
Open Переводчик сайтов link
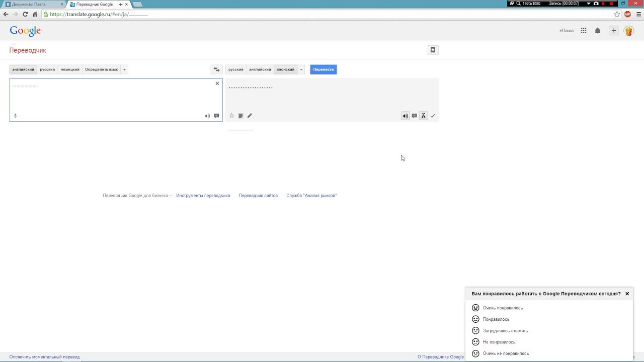tap(258, 196)
